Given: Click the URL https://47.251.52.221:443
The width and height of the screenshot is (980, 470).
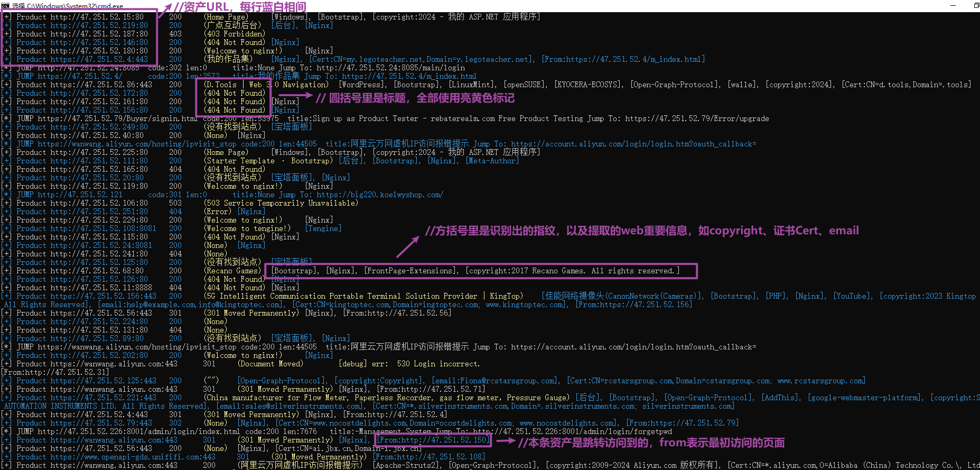Looking at the screenshot, I should tap(103, 398).
